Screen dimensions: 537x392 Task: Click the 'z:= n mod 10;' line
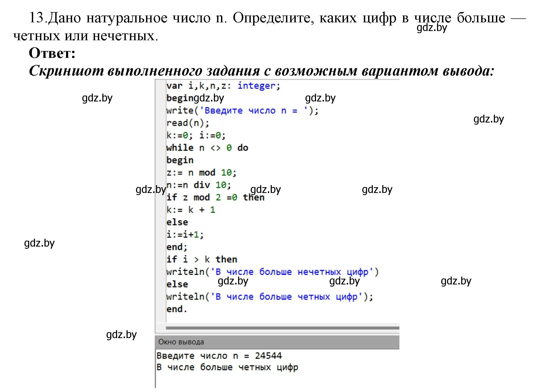tap(202, 173)
